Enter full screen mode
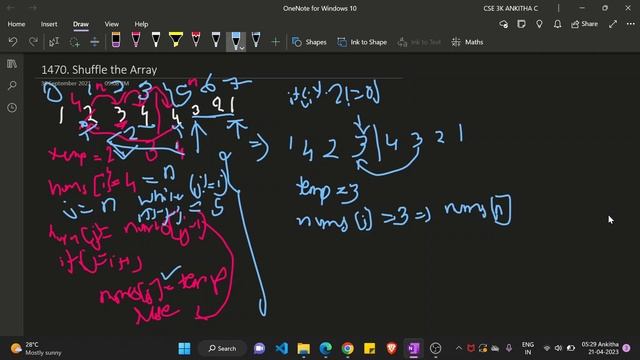This screenshot has height=360, width=640. [x=613, y=24]
